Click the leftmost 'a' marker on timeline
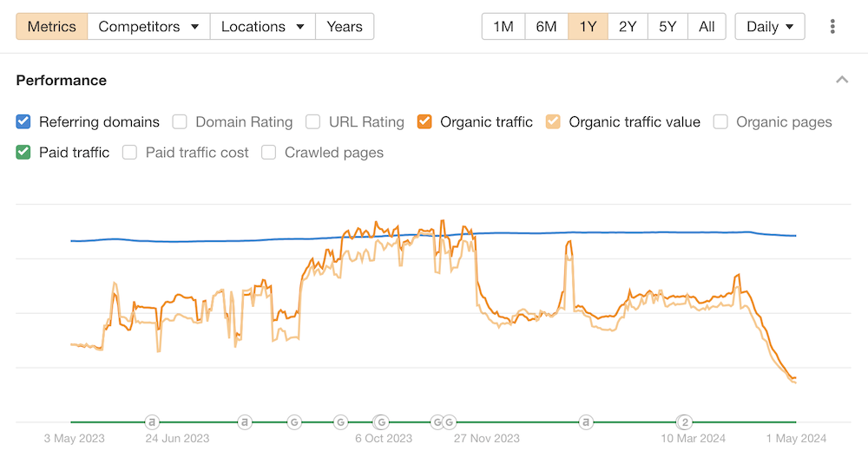 tap(152, 422)
